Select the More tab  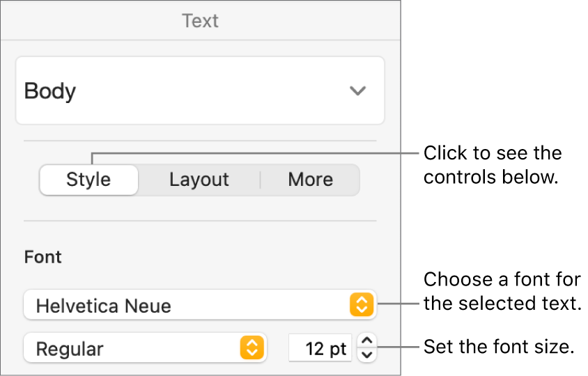coord(310,180)
